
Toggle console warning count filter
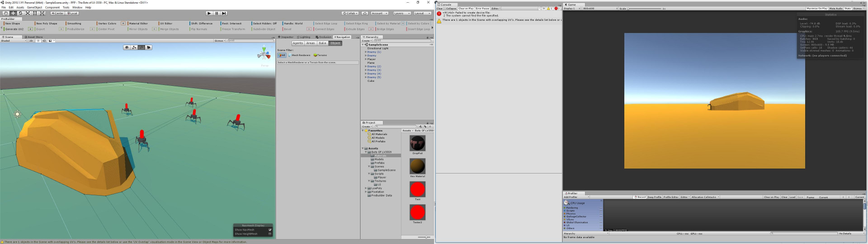[549, 8]
